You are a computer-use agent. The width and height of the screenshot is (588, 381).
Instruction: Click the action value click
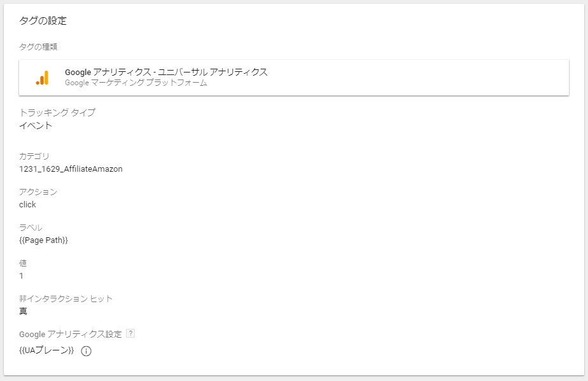click(27, 205)
